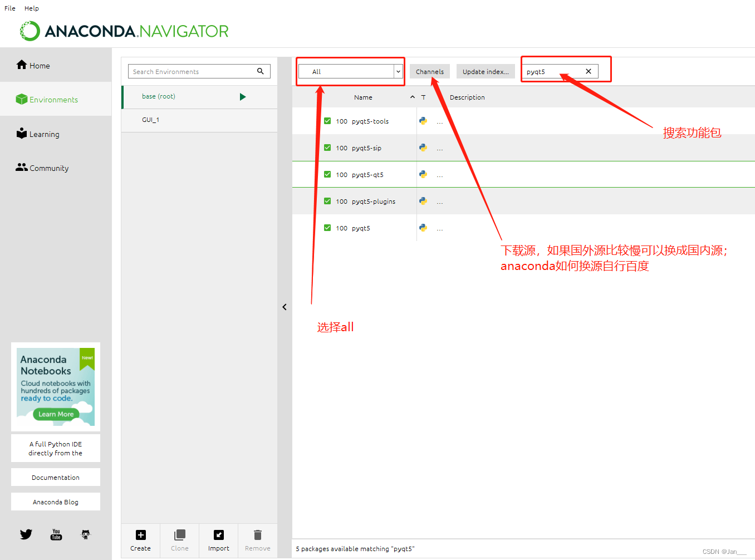Click the Update index... button

[486, 71]
